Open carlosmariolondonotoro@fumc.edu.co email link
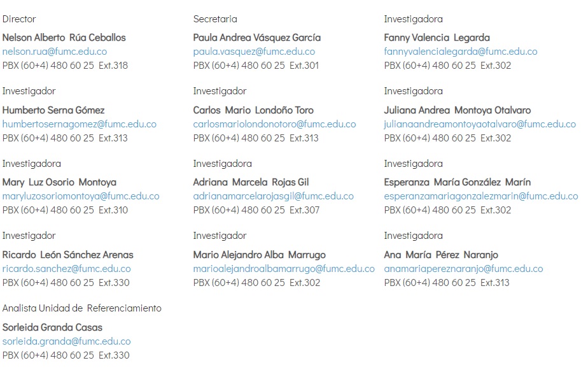Image resolution: width=588 pixels, height=372 pixels. tap(274, 124)
